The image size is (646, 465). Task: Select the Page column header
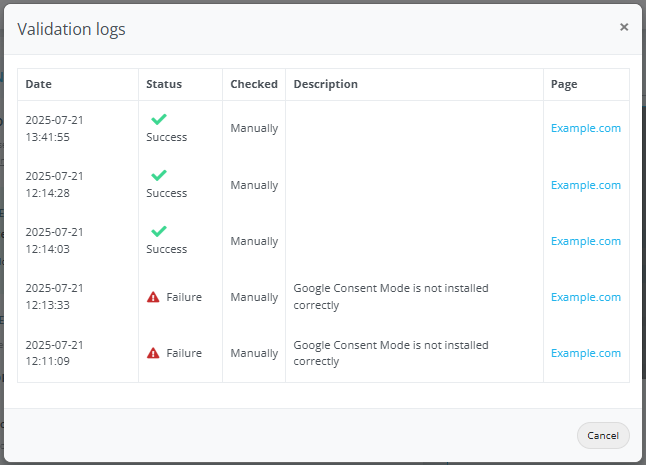pyautogui.click(x=564, y=85)
